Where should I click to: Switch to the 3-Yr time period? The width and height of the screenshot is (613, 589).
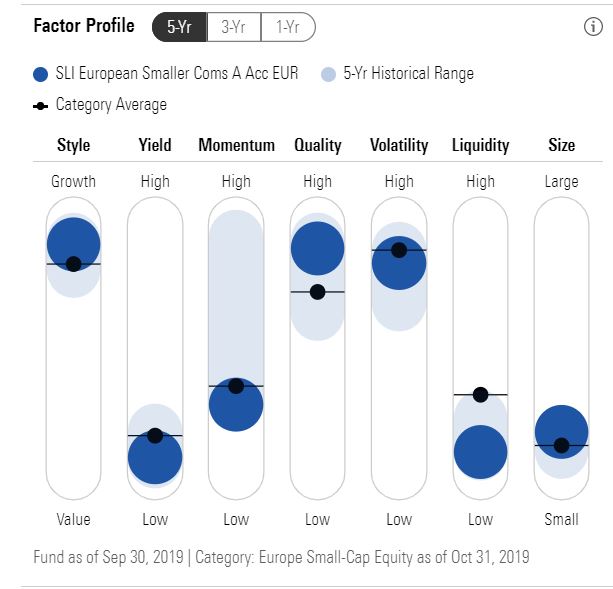click(x=234, y=27)
